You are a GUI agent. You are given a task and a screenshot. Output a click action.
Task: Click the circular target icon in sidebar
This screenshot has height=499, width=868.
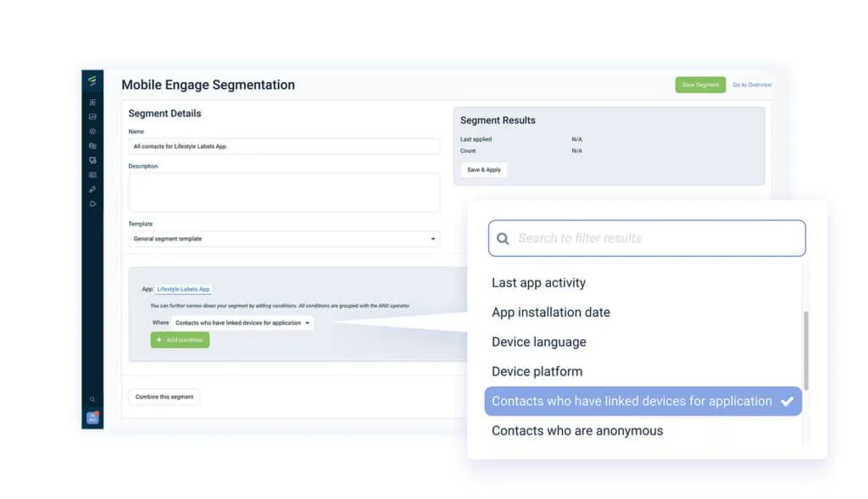92,131
